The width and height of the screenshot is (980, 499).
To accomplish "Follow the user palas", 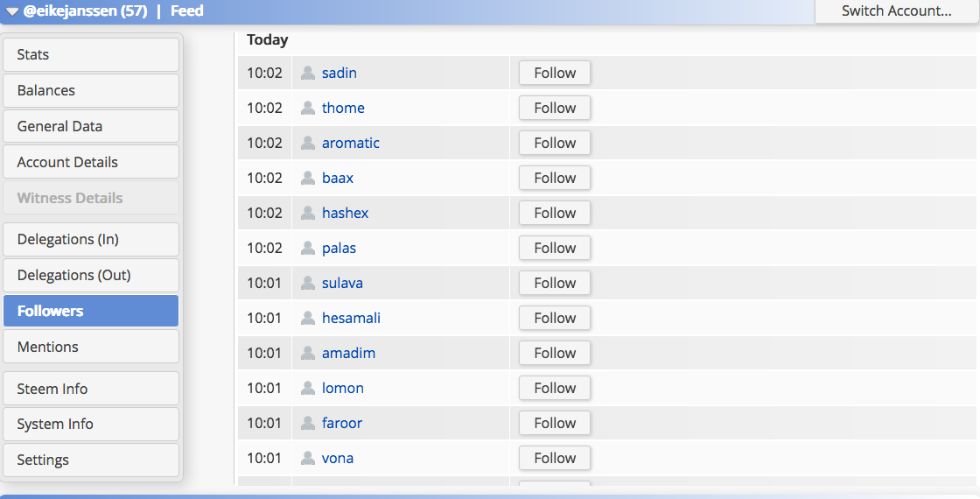I will tap(555, 248).
